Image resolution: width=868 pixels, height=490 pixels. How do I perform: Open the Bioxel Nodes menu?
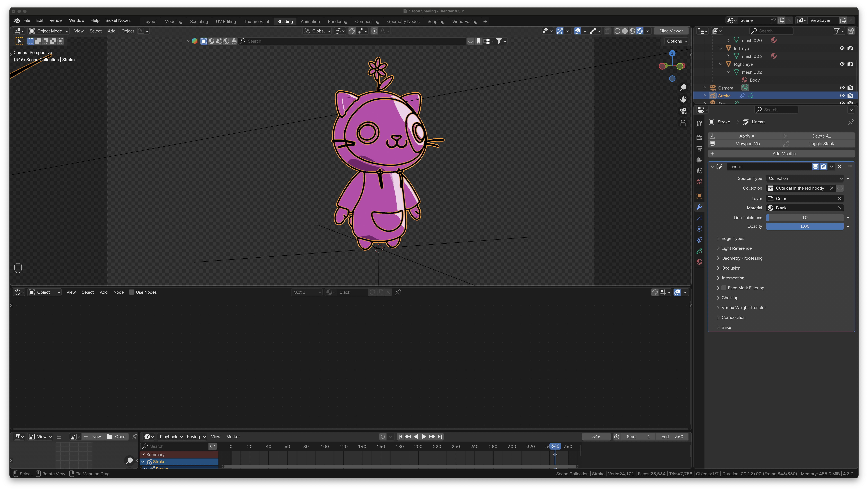coord(118,21)
